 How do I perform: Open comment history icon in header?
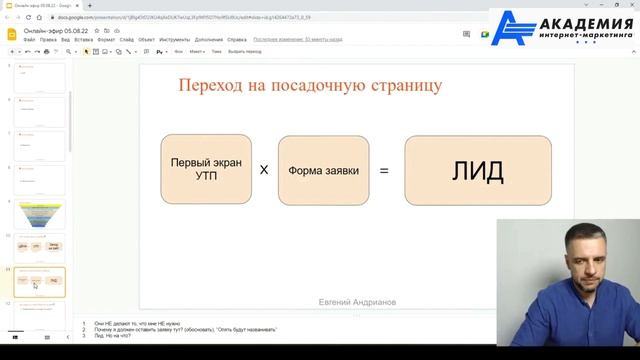pos(467,34)
